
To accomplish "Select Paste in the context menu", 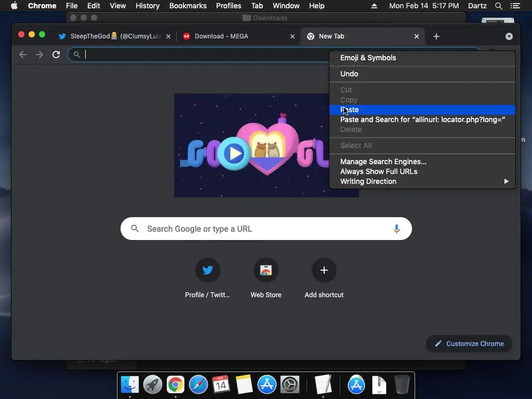I will click(422, 110).
